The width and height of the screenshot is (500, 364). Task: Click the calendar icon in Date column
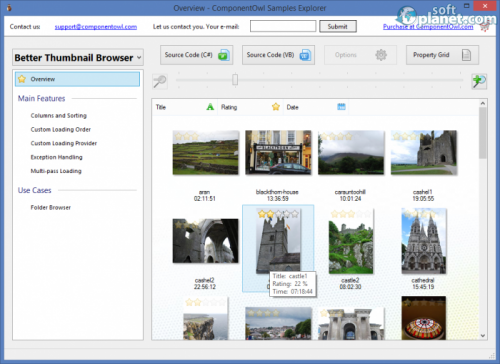[341, 107]
